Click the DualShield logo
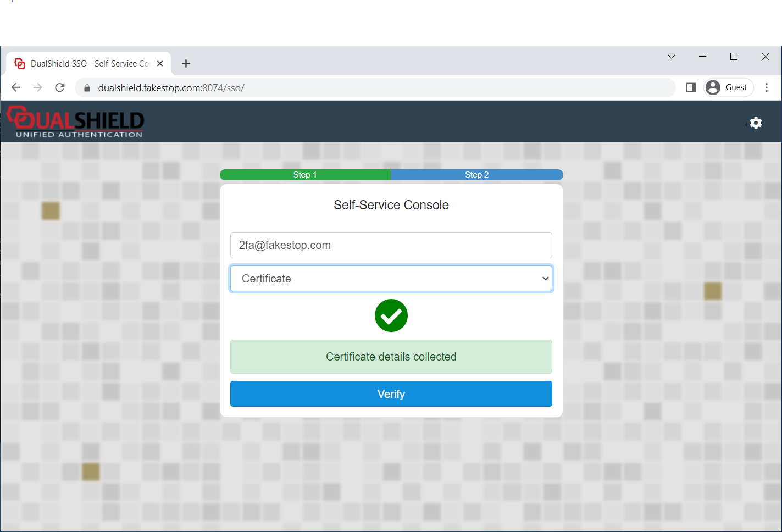The width and height of the screenshot is (782, 532). [75, 122]
